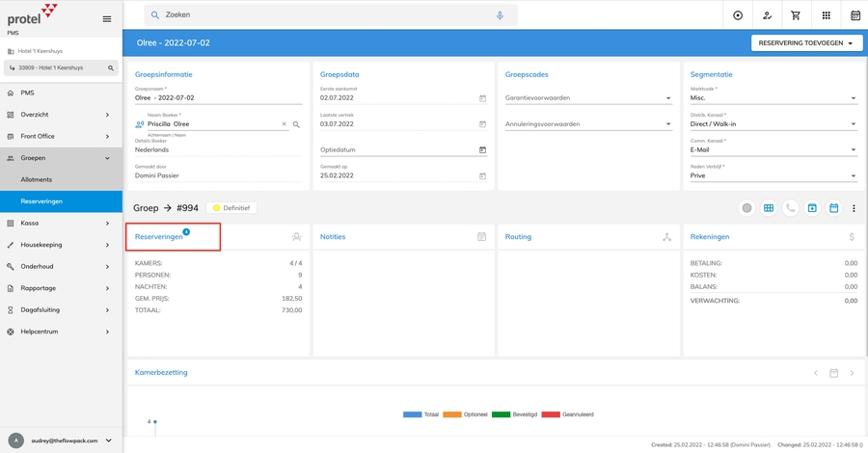
Task: Click the shopping cart icon in top bar
Action: [796, 15]
